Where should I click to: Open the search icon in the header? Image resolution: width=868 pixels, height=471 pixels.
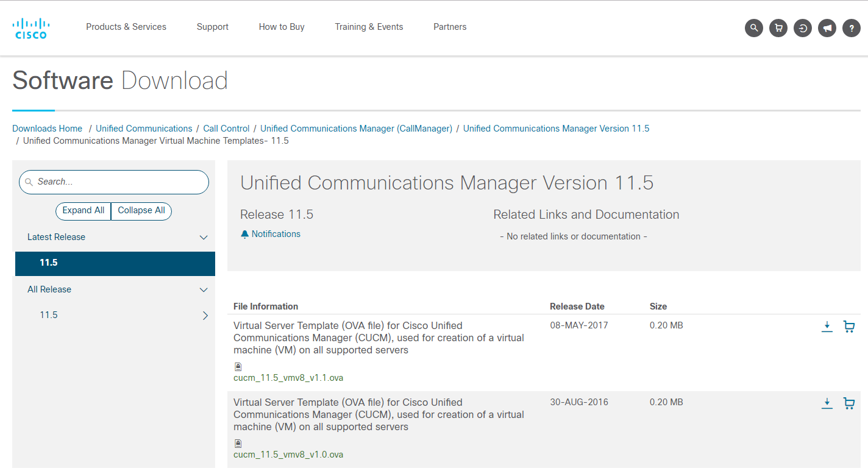tap(754, 28)
